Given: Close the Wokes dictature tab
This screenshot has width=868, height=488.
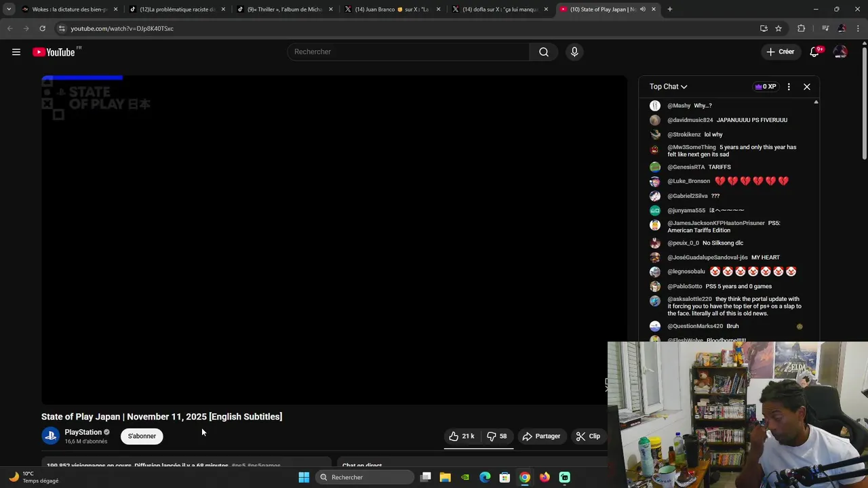Looking at the screenshot, I should click(115, 9).
